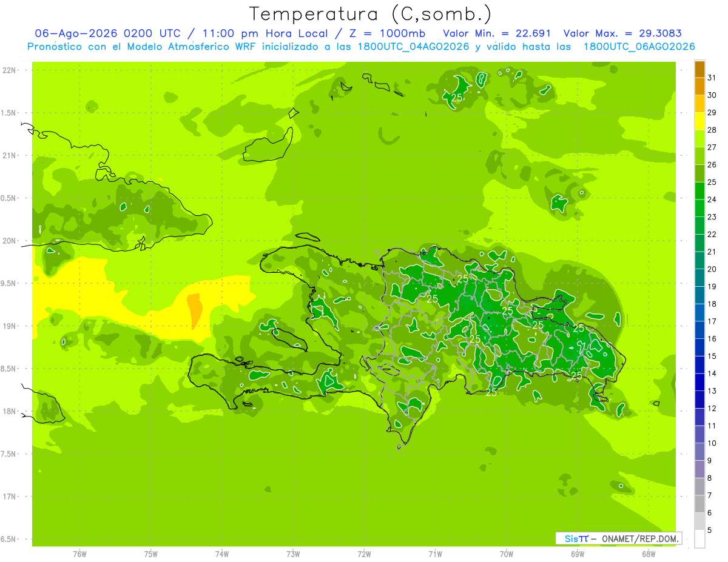728x562 pixels.
Task: Click the '27' value on the colorbar
Action: coord(712,147)
